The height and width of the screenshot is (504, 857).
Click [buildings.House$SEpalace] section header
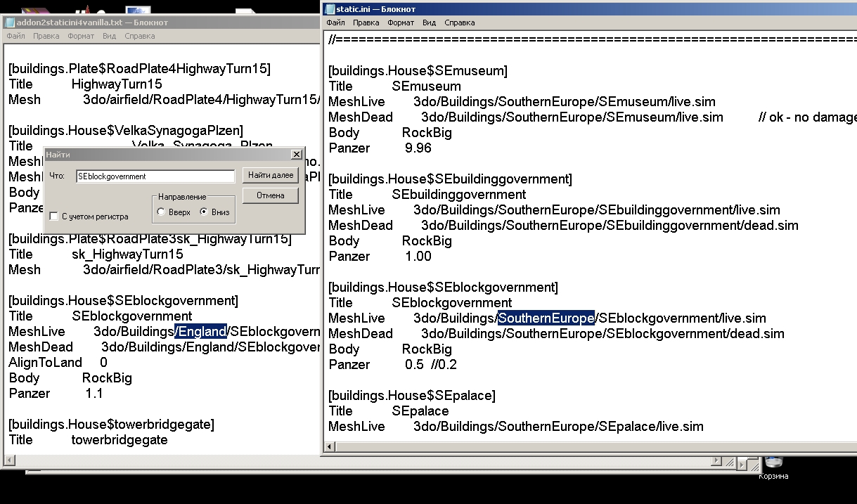(x=412, y=396)
